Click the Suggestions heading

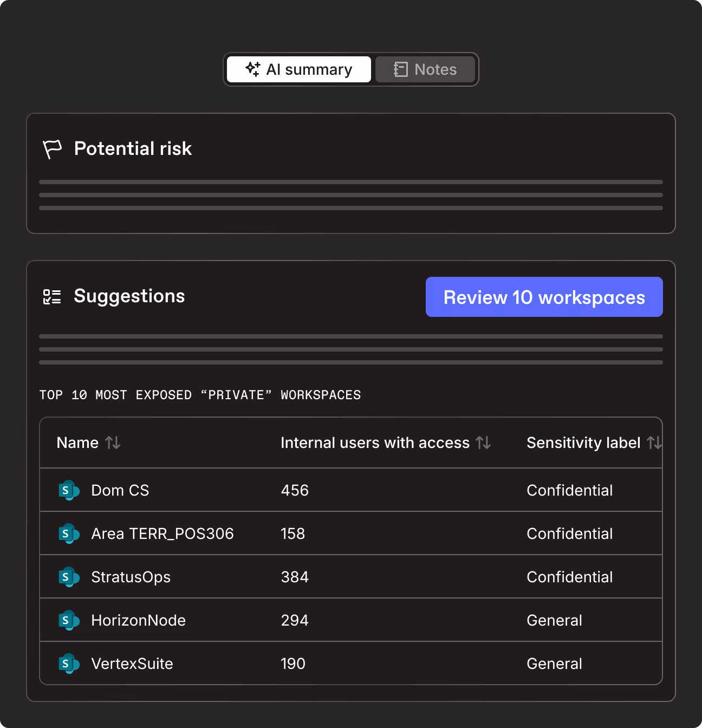(129, 296)
